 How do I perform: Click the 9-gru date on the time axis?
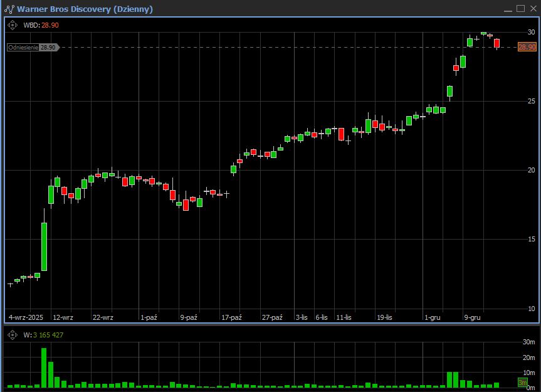tap(472, 317)
